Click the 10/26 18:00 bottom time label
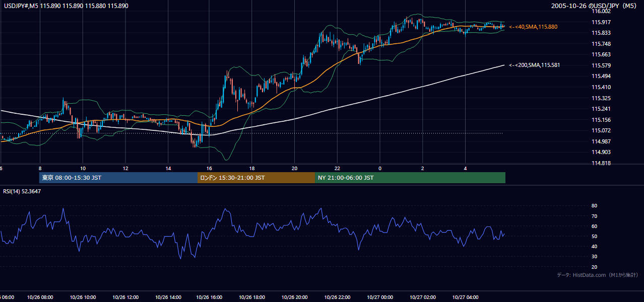The image size is (644, 302). (x=253, y=297)
